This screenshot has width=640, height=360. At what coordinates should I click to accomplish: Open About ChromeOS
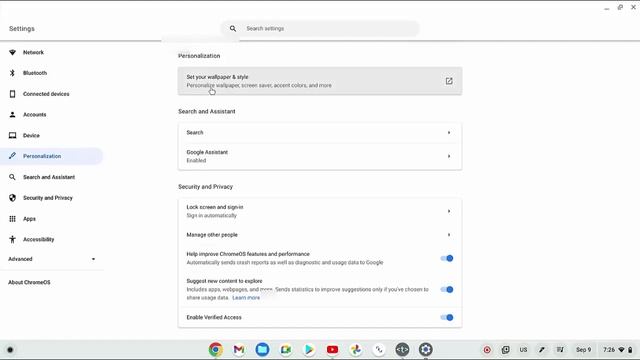(x=29, y=282)
